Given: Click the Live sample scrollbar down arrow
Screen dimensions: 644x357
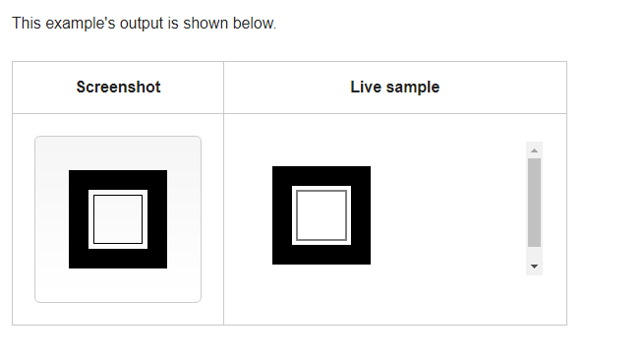Looking at the screenshot, I should (534, 267).
